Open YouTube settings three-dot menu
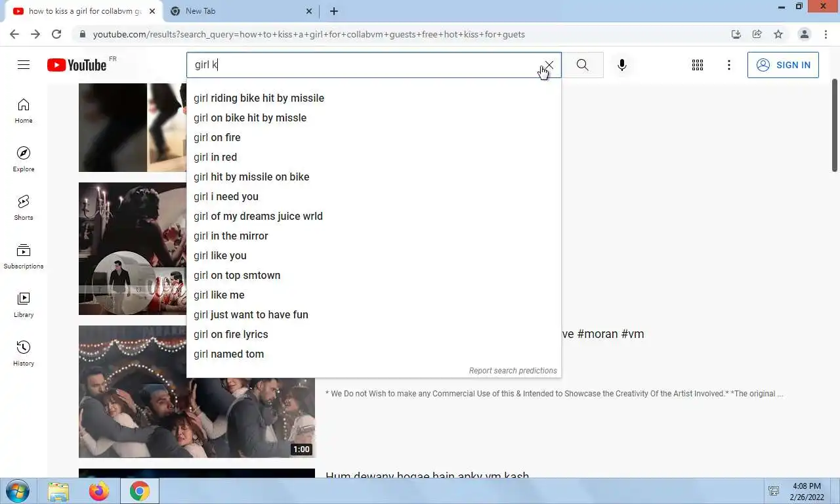The width and height of the screenshot is (840, 504). pos(728,65)
